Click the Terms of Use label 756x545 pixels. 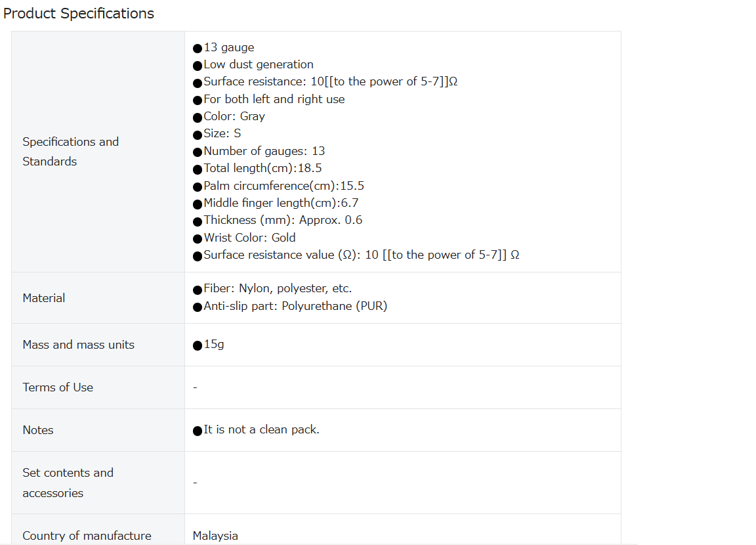pos(58,387)
